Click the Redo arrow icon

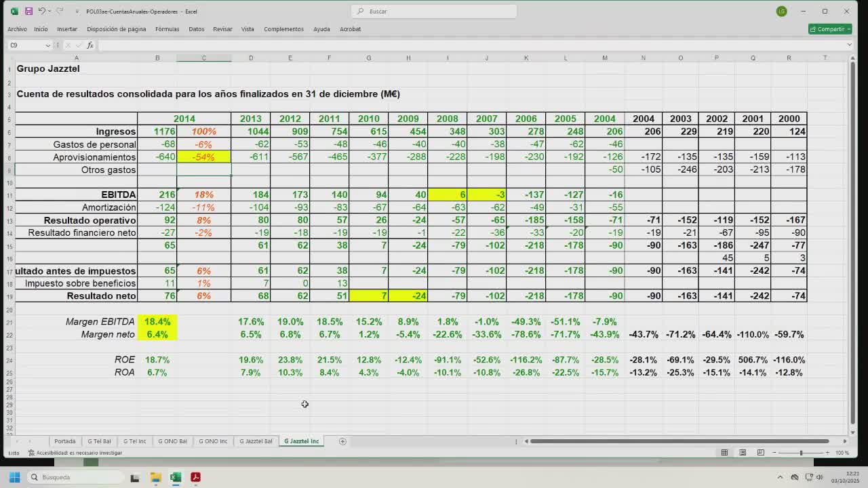pyautogui.click(x=58, y=11)
